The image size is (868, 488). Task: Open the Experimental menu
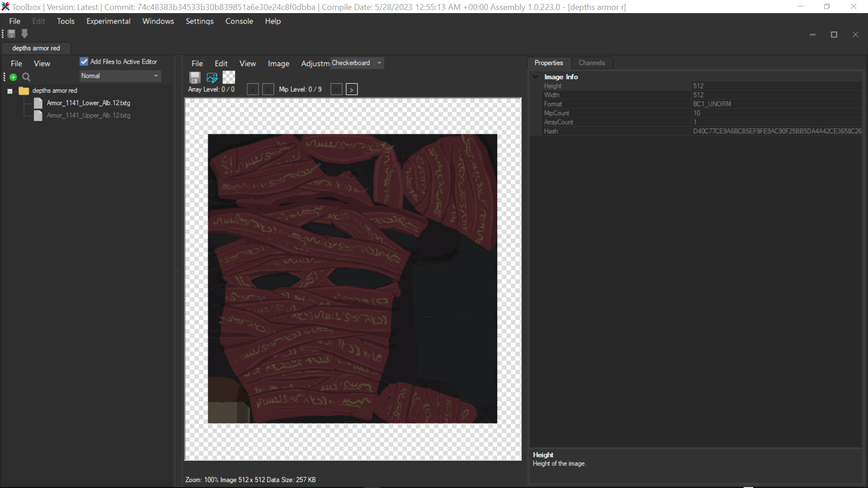click(108, 21)
